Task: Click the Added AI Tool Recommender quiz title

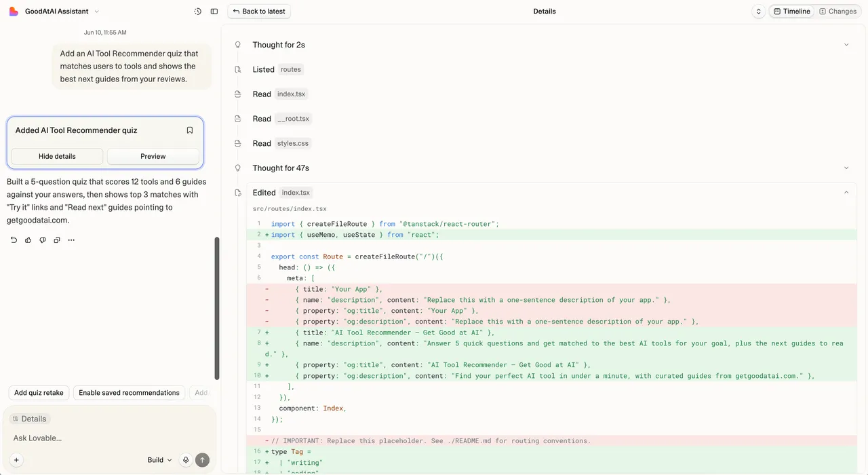Action: click(x=77, y=130)
